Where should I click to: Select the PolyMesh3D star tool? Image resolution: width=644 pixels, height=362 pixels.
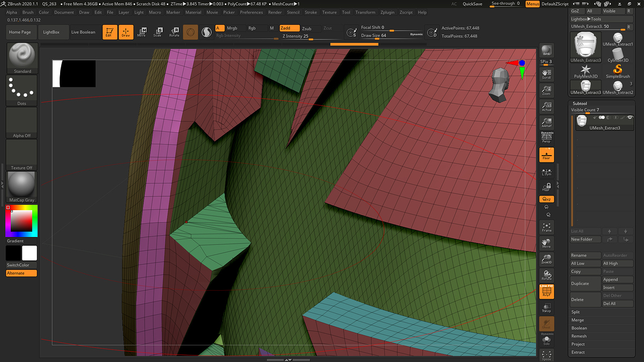tap(586, 71)
